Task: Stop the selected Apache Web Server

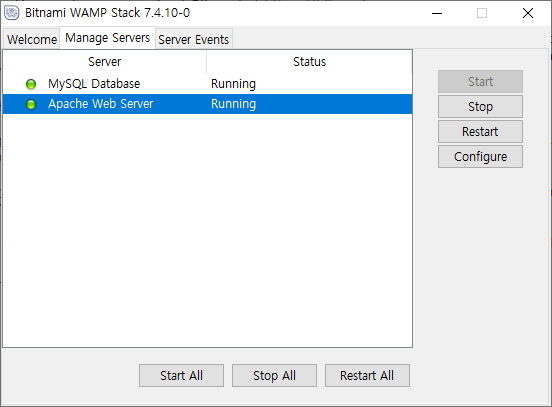Action: (x=480, y=106)
